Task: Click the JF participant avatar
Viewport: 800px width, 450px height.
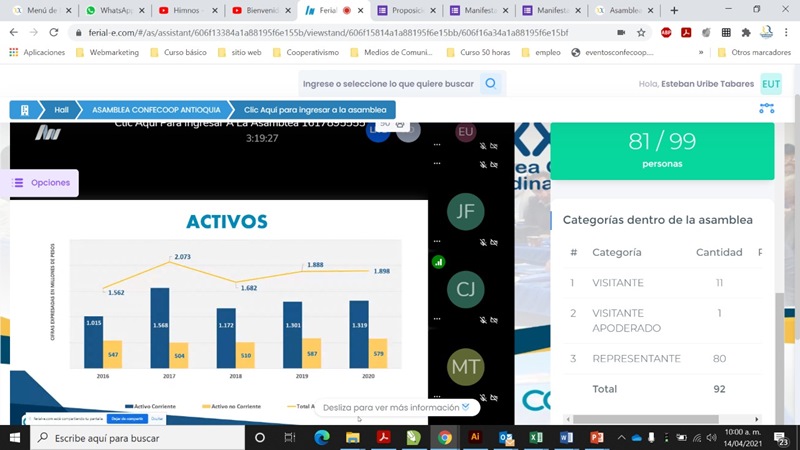Action: (465, 211)
